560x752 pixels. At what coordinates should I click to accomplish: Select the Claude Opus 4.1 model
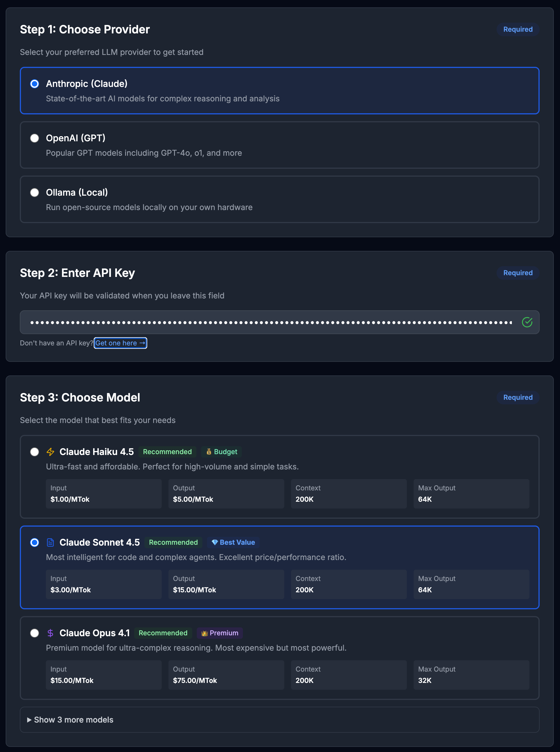click(35, 633)
